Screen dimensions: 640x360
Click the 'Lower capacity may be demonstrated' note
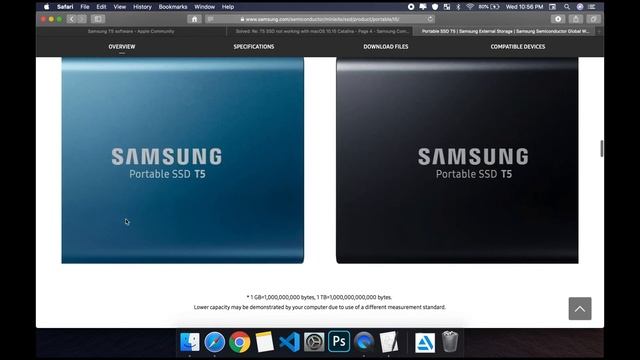pos(320,307)
